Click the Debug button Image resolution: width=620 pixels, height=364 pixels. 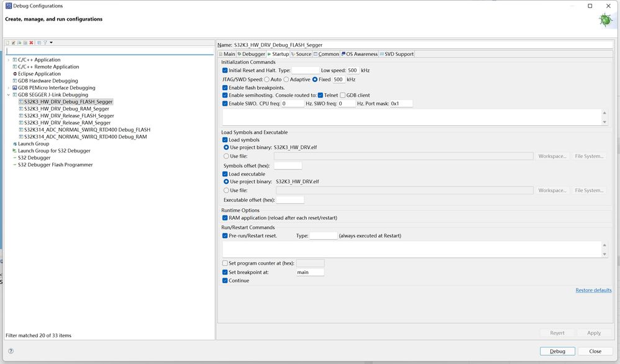[x=557, y=351]
